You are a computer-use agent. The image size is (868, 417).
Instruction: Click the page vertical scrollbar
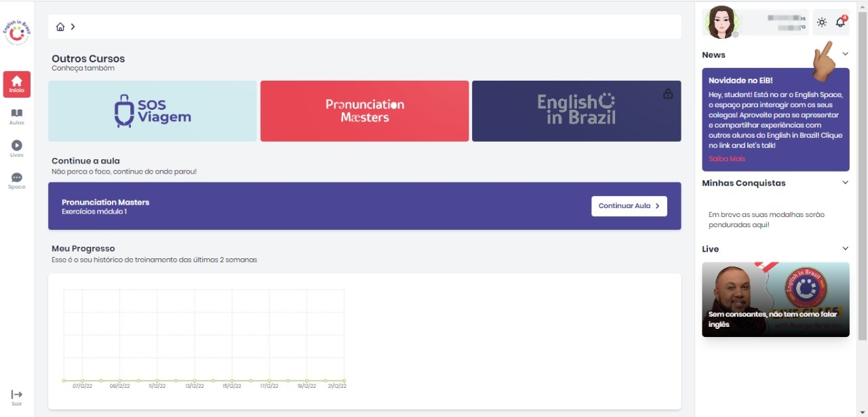pos(862,176)
